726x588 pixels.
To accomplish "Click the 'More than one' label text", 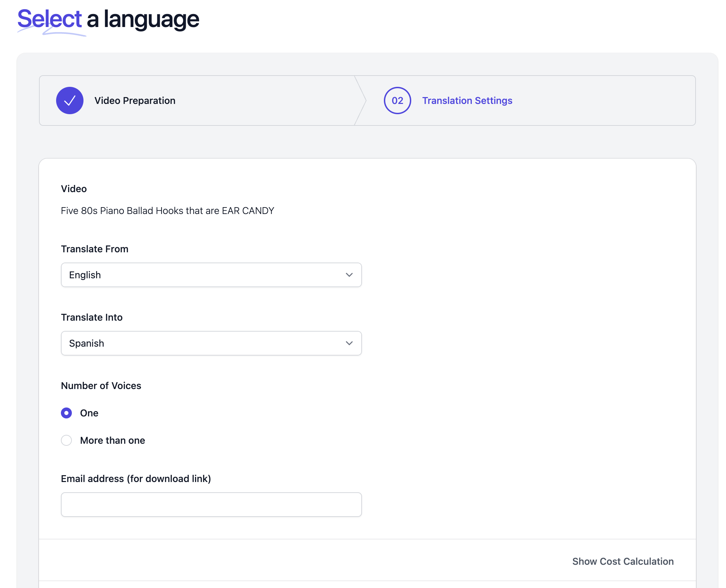I will pos(113,440).
